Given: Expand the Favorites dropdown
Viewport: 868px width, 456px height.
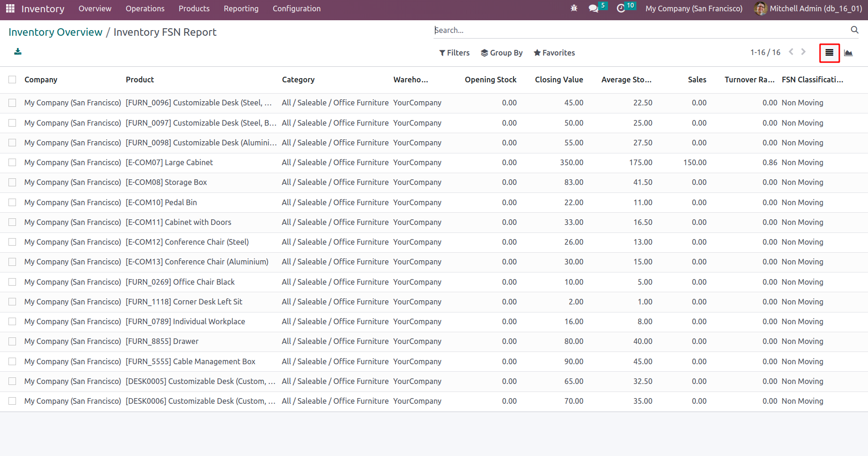Looking at the screenshot, I should [554, 53].
